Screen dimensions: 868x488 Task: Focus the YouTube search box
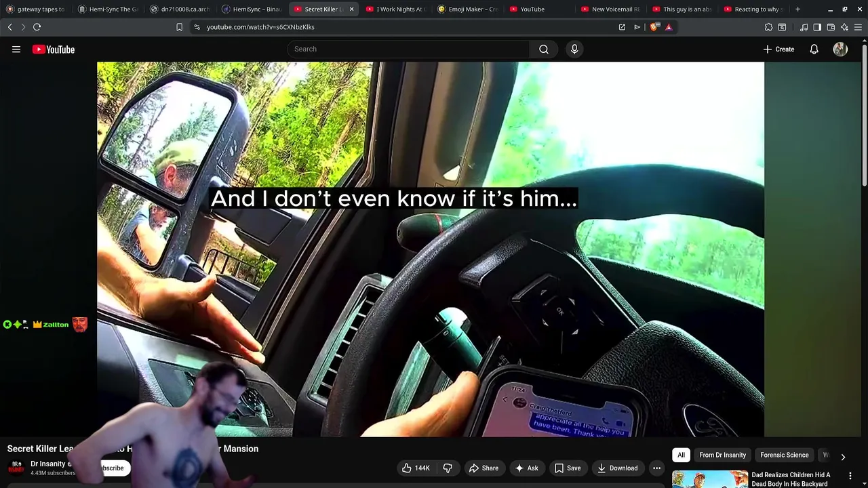click(x=408, y=49)
